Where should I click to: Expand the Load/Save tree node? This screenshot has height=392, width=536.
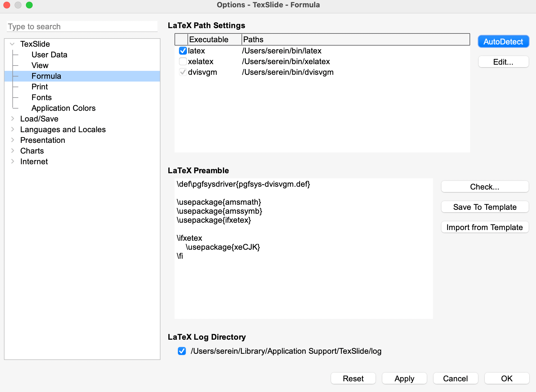tap(13, 119)
